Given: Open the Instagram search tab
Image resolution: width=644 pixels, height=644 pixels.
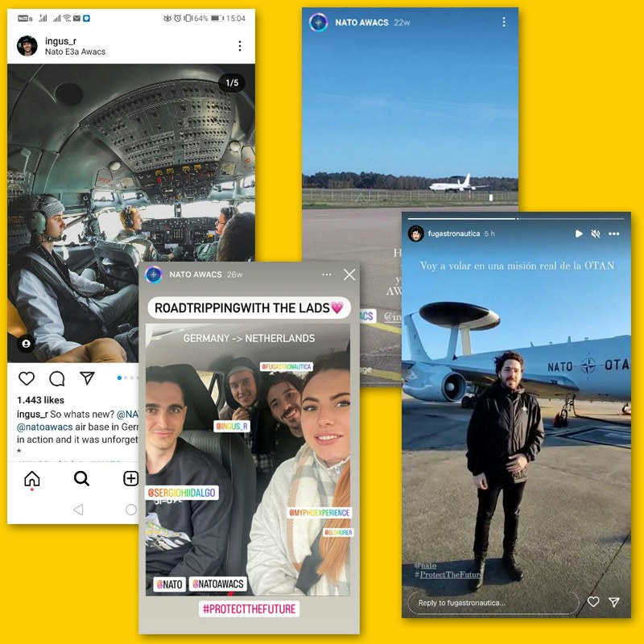Looking at the screenshot, I should [x=81, y=478].
